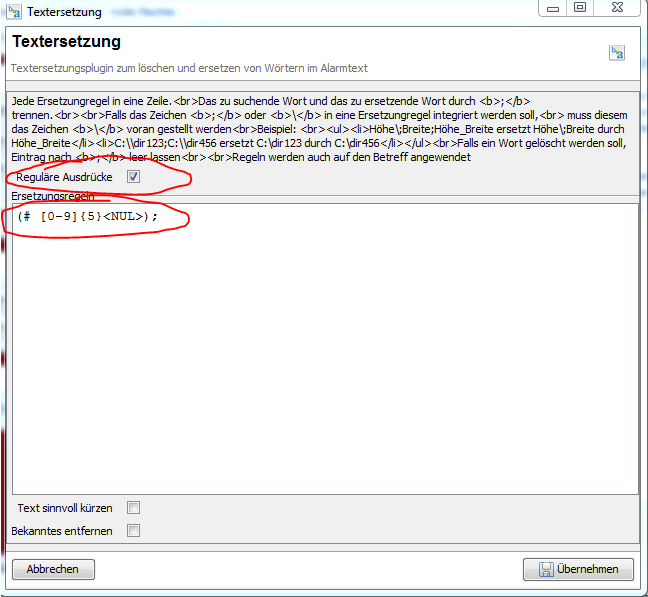Image resolution: width=648 pixels, height=597 pixels.
Task: Click the Ersetzungsregeln section label
Action: tap(52, 196)
